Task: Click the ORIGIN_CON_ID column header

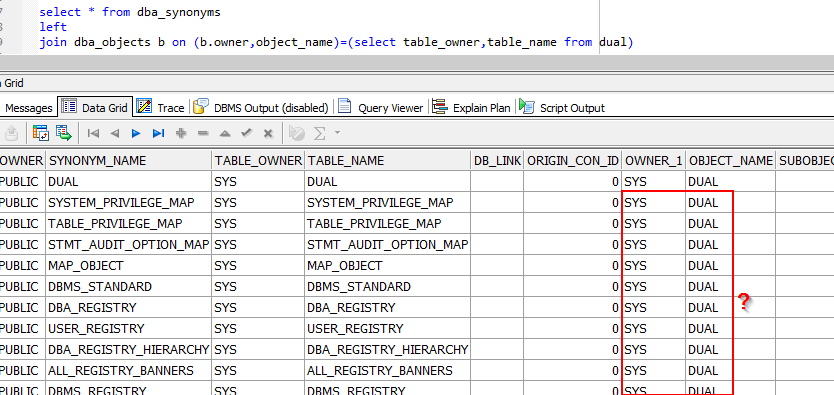Action: tap(572, 161)
